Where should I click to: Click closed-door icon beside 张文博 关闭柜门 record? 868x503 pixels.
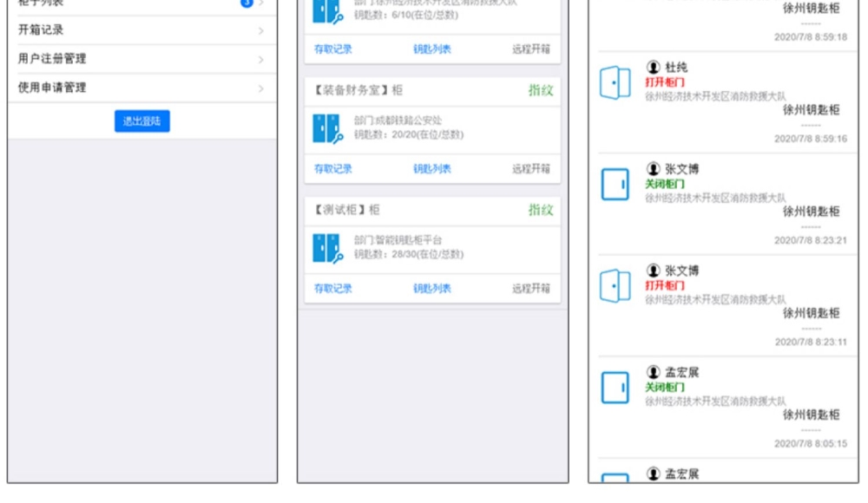(615, 184)
